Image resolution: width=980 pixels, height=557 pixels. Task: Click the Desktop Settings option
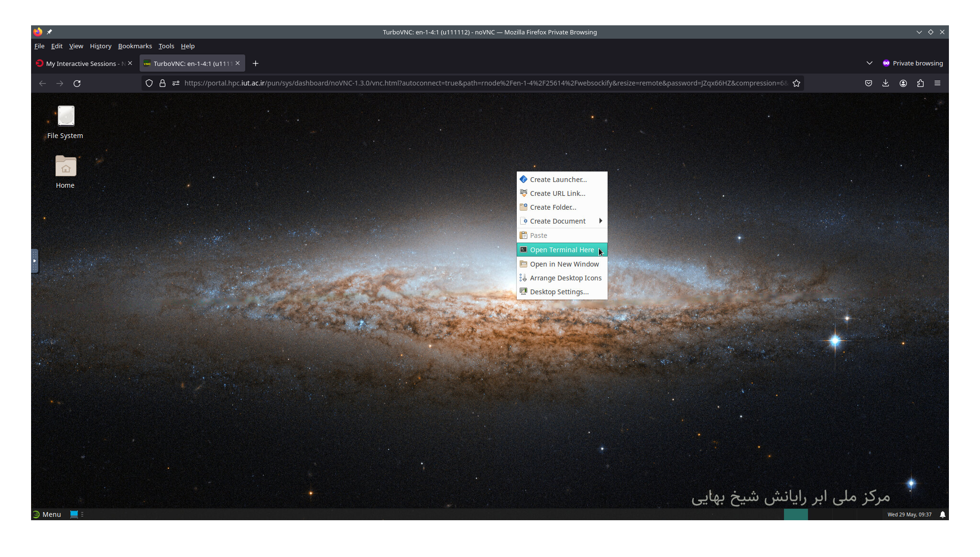click(x=559, y=291)
